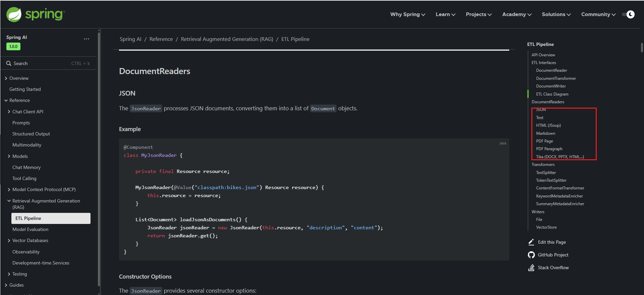Jump to DocumentReader in contents

click(551, 70)
